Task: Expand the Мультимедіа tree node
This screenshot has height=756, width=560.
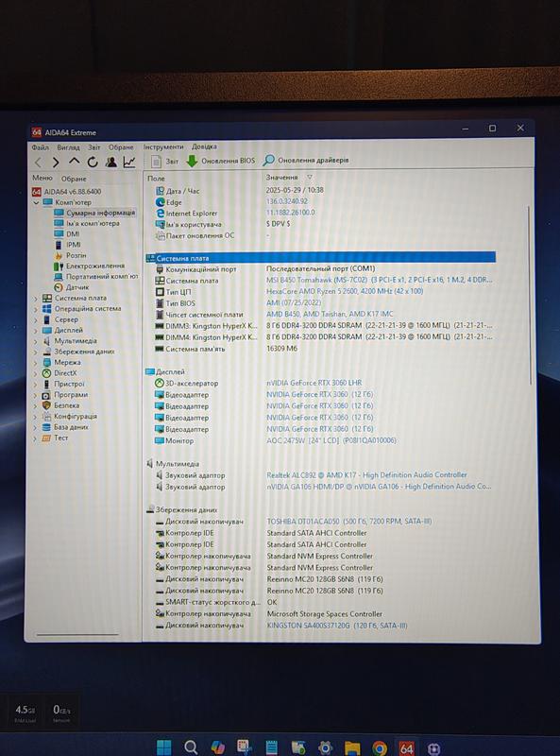Action: click(36, 341)
